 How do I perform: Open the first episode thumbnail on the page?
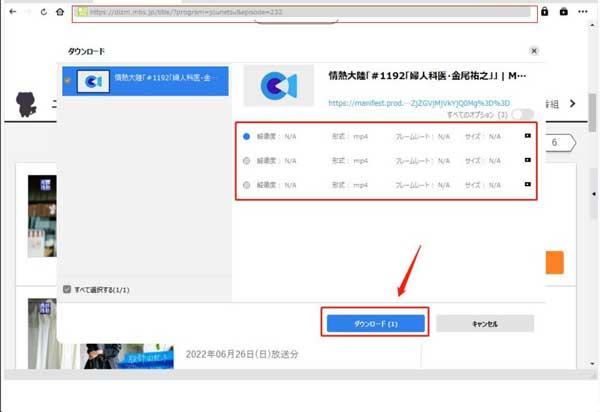tap(42, 216)
